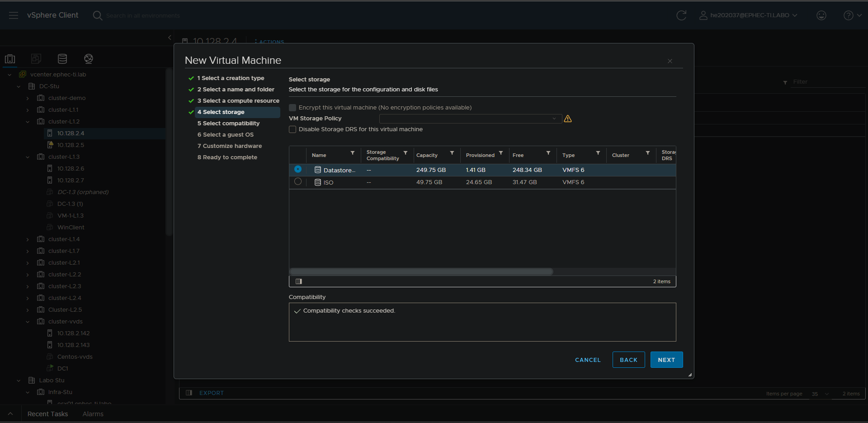
Task: Click the BACK button
Action: pyautogui.click(x=628, y=360)
